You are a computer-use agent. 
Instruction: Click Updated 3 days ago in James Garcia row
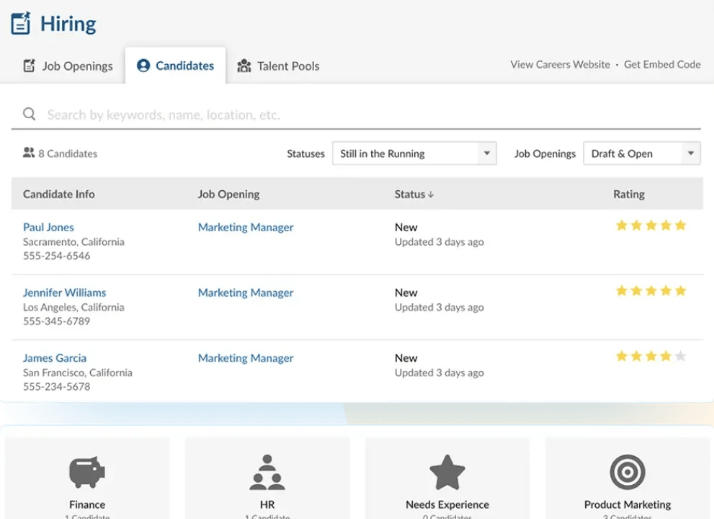[439, 373]
